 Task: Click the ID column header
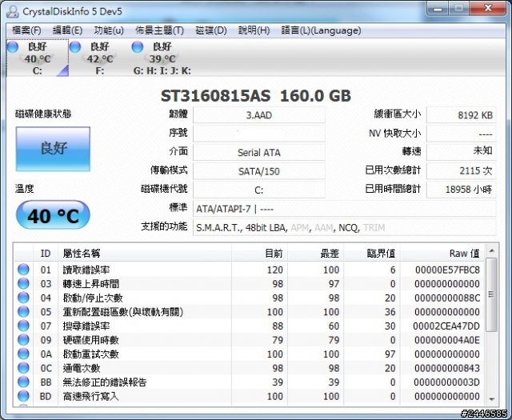click(x=46, y=253)
